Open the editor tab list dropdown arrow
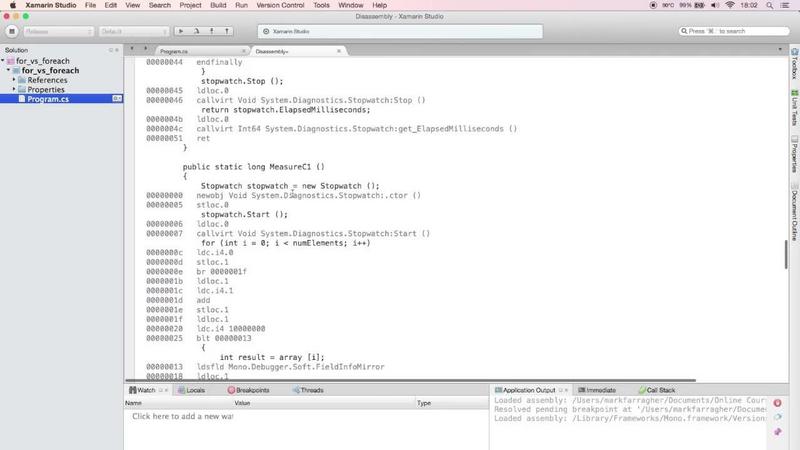 coord(780,49)
